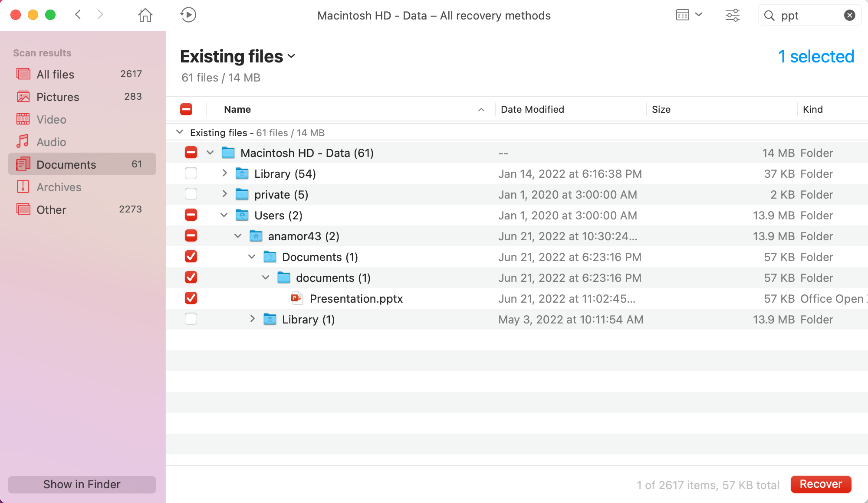Click the Pictures sidebar icon
The image size is (868, 503).
pyautogui.click(x=23, y=96)
